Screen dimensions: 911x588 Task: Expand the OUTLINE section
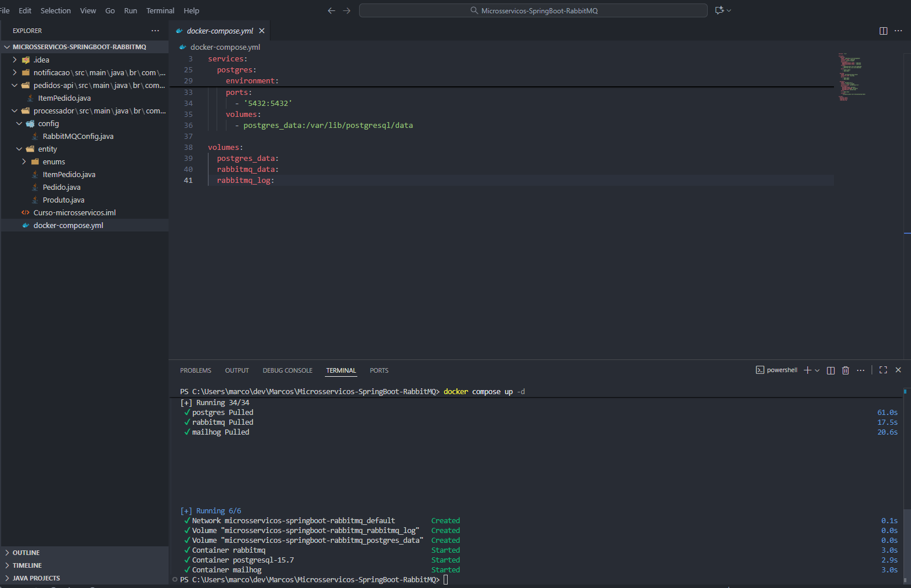(26, 553)
